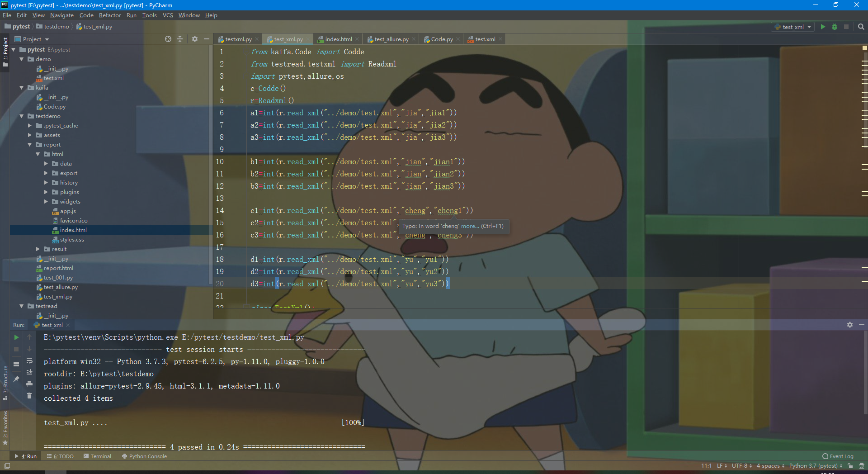Click the Stop button in main toolbar
868x474 pixels.
tap(846, 27)
